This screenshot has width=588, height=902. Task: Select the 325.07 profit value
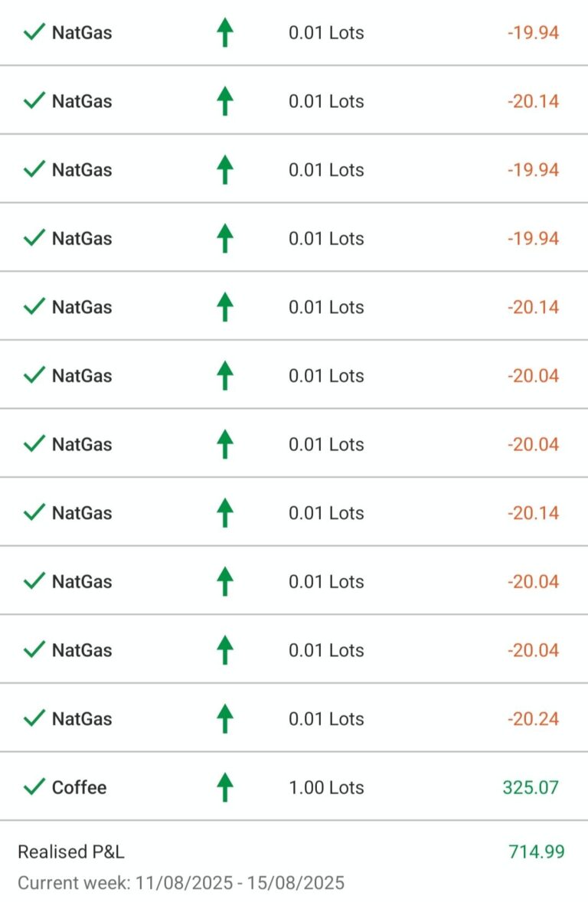point(531,787)
